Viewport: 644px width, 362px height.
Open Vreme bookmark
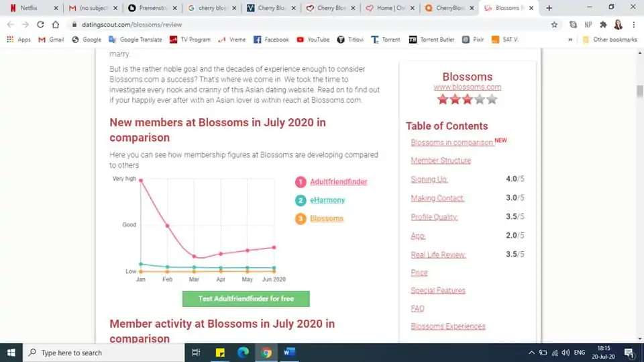coord(231,40)
